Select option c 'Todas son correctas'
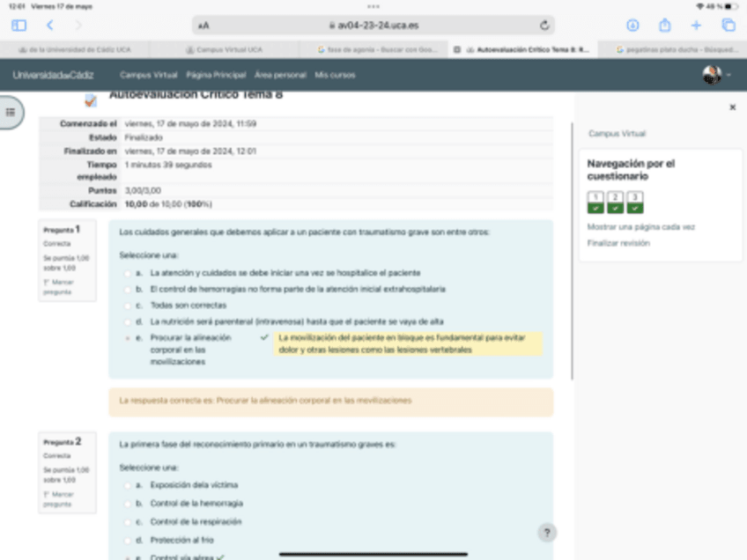This screenshot has height=560, width=747. pyautogui.click(x=127, y=306)
